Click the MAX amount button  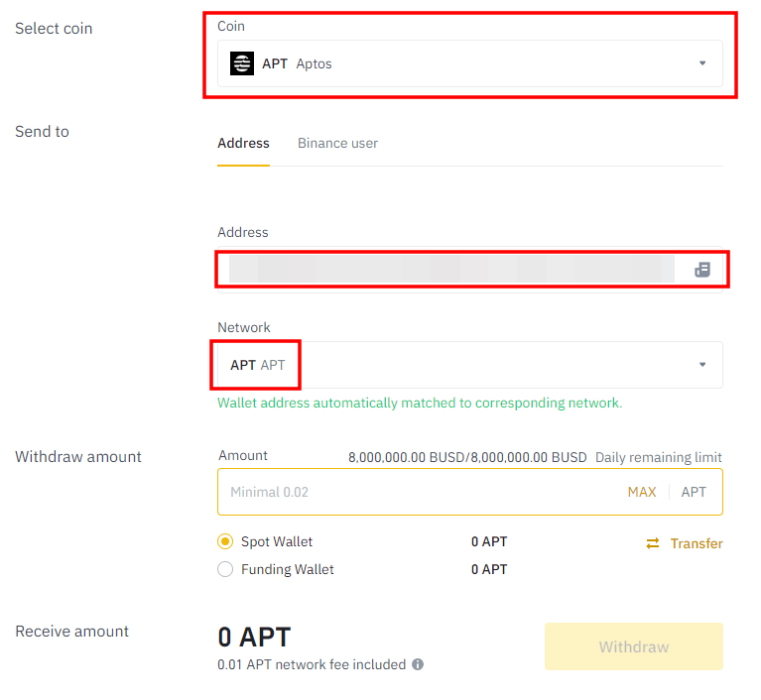pyautogui.click(x=642, y=492)
